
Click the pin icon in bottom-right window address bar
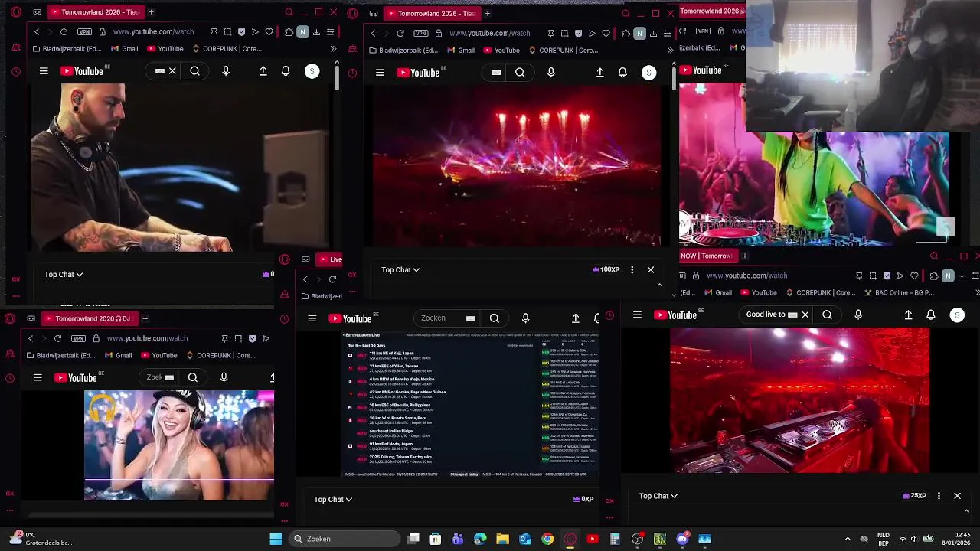click(858, 275)
